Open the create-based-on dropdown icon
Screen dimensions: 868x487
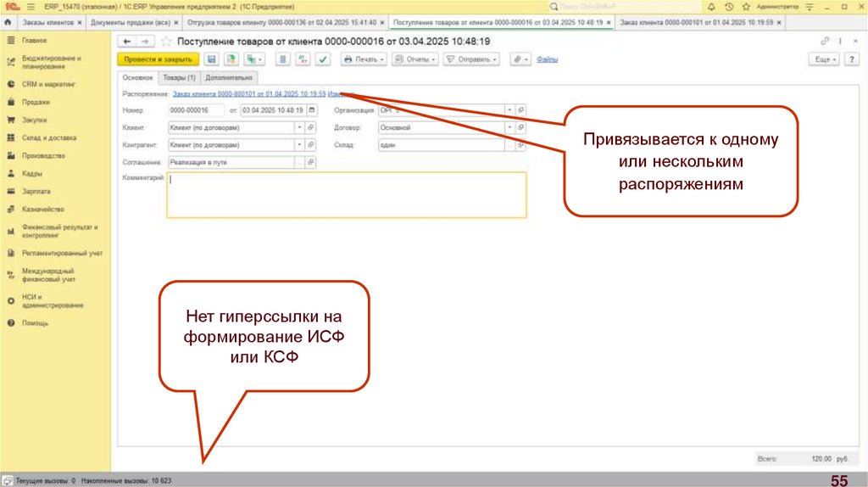[x=254, y=59]
